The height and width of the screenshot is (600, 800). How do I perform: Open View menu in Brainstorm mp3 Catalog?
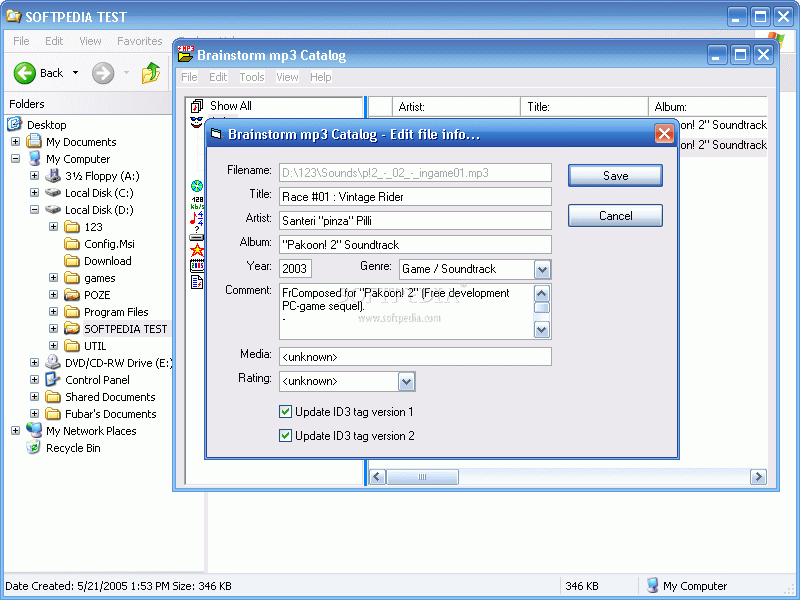pyautogui.click(x=287, y=77)
